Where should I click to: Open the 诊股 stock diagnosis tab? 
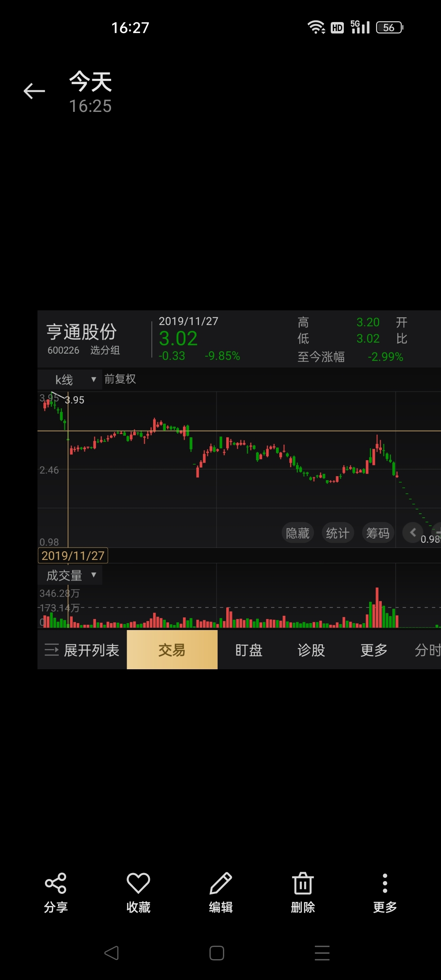(311, 650)
